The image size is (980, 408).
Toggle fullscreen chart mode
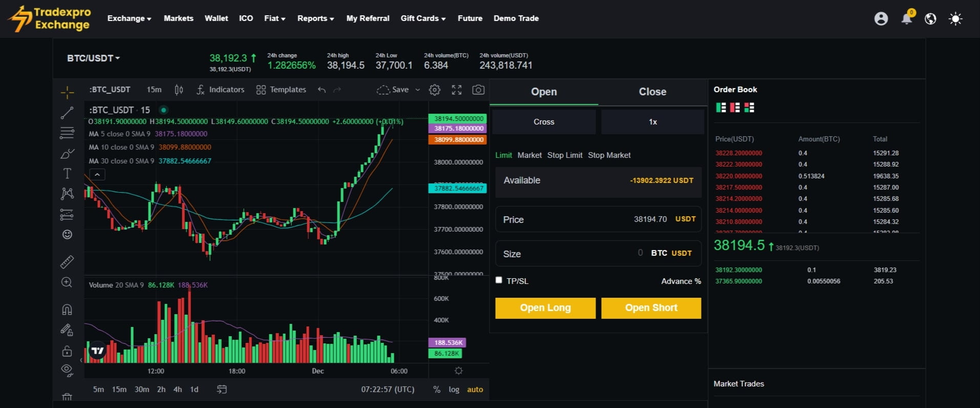(457, 90)
